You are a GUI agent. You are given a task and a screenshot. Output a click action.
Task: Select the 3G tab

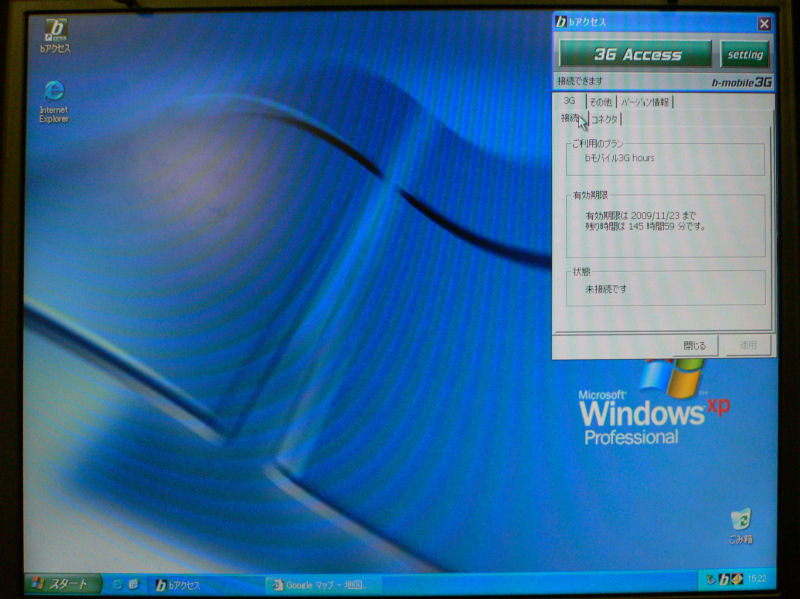tap(570, 101)
